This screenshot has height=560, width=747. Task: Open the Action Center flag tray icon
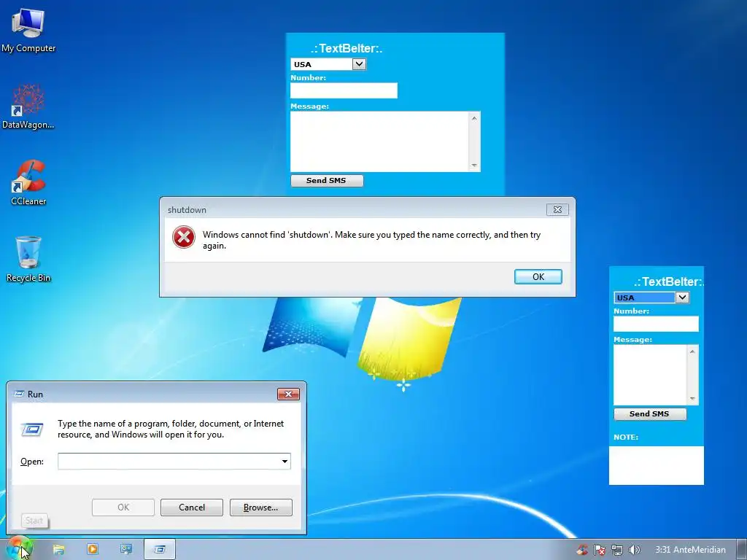click(x=600, y=550)
